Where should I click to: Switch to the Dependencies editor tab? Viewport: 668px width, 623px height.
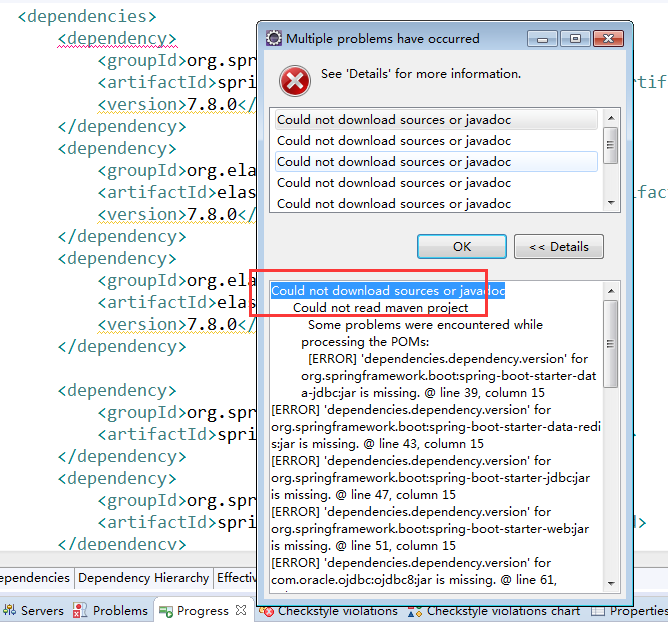point(34,578)
